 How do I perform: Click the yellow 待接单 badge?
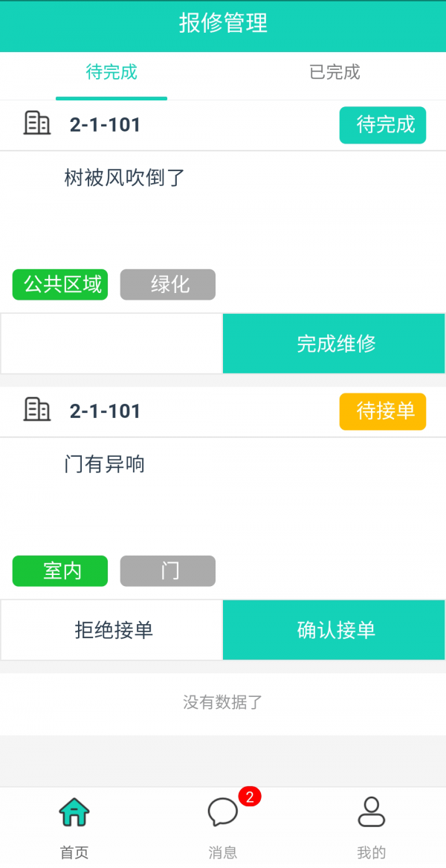click(382, 411)
